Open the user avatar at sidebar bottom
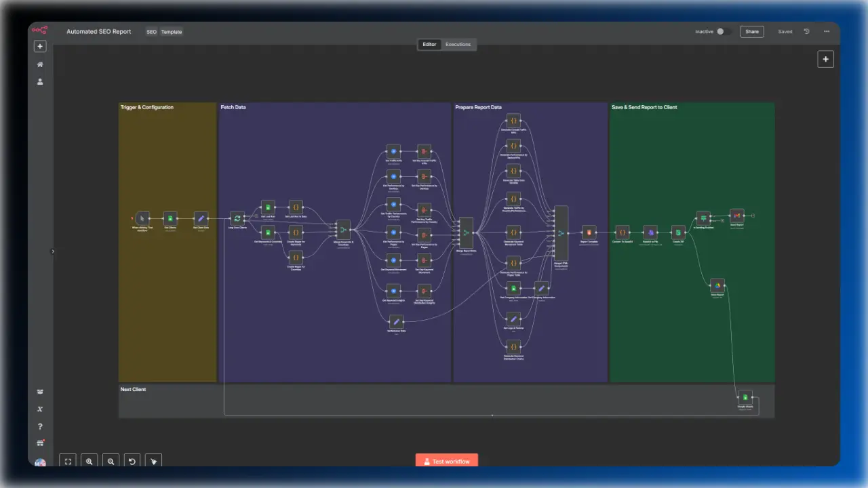The image size is (868, 488). (40, 463)
